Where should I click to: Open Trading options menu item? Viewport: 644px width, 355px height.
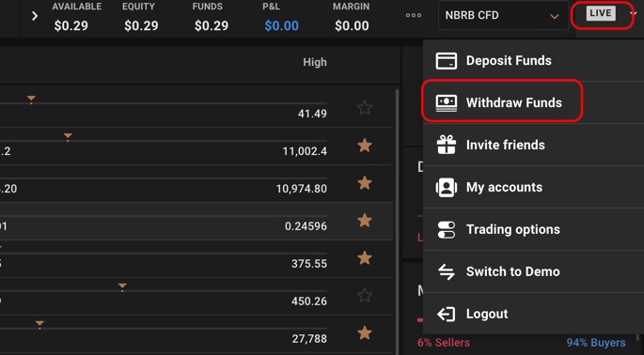533,229
